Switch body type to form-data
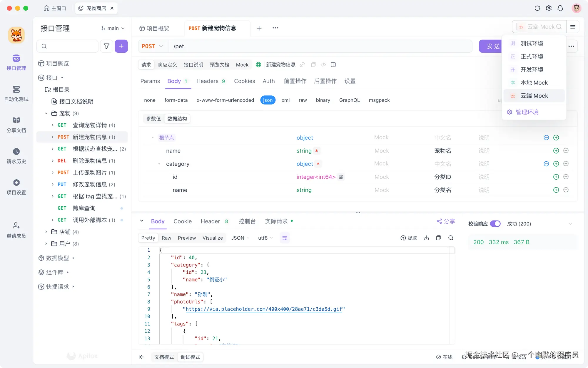Screen dimensions: 588x368 click(x=176, y=100)
